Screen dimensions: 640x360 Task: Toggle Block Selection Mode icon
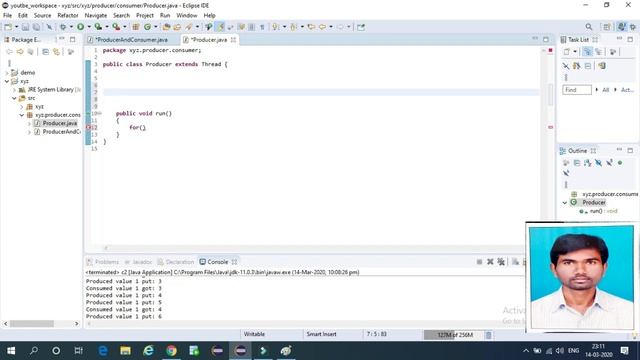(x=251, y=27)
